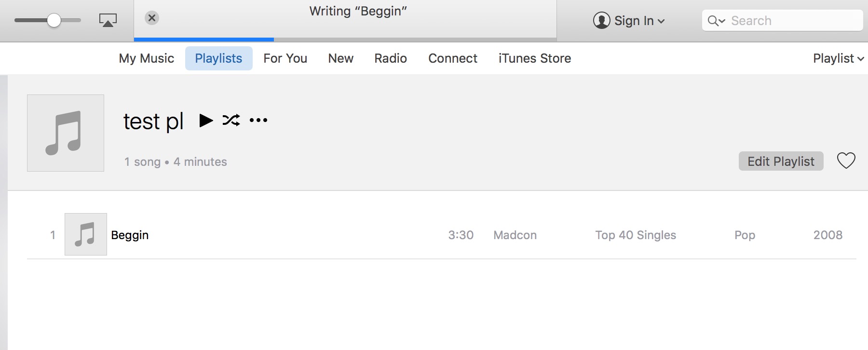Image resolution: width=868 pixels, height=350 pixels.
Task: Select the Beggin song row
Action: tap(289, 235)
